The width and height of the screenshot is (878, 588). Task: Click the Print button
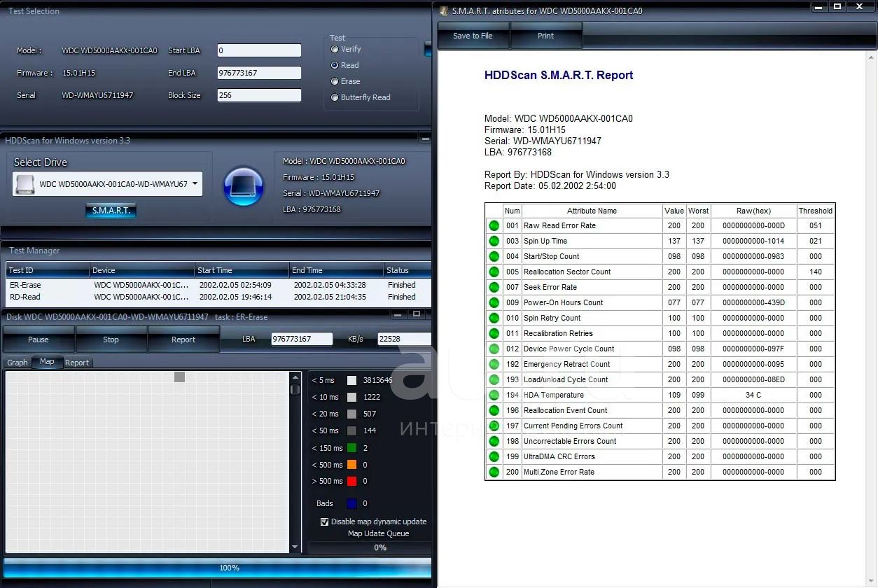pos(545,36)
